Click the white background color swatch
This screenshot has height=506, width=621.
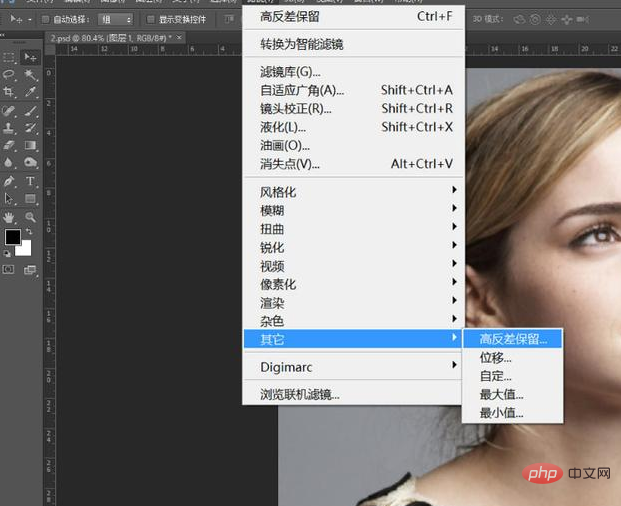25,249
